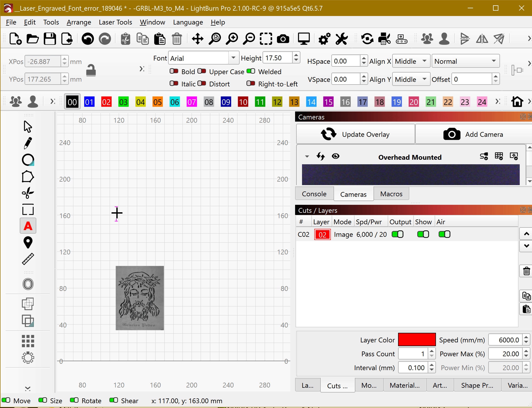The width and height of the screenshot is (532, 408).
Task: Toggle the Welded text switch
Action: (251, 71)
